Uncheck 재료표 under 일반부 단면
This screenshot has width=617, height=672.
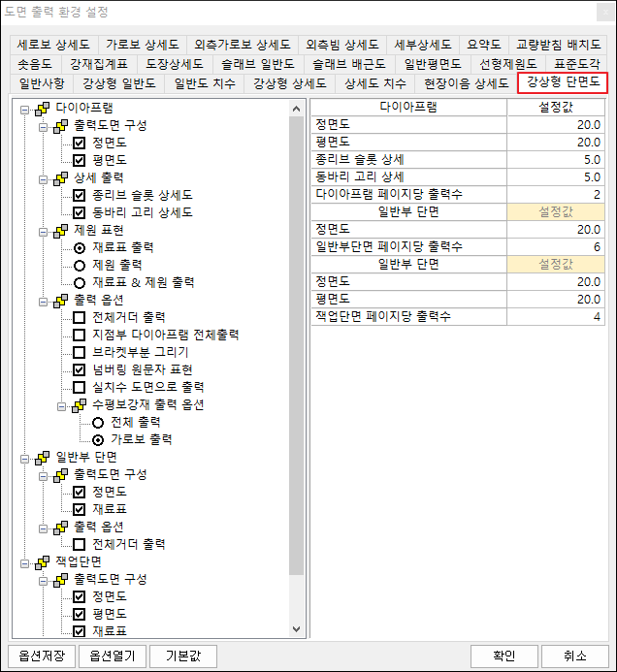pos(79,509)
